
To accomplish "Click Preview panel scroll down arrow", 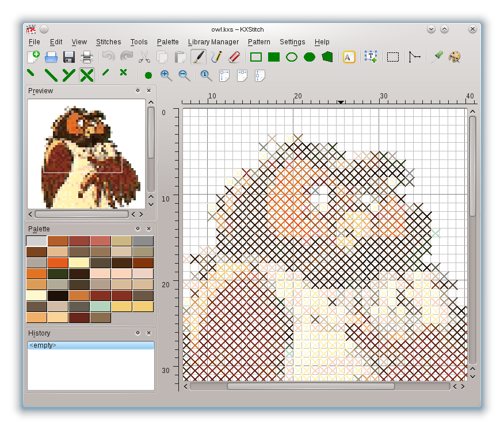I will coord(151,204).
